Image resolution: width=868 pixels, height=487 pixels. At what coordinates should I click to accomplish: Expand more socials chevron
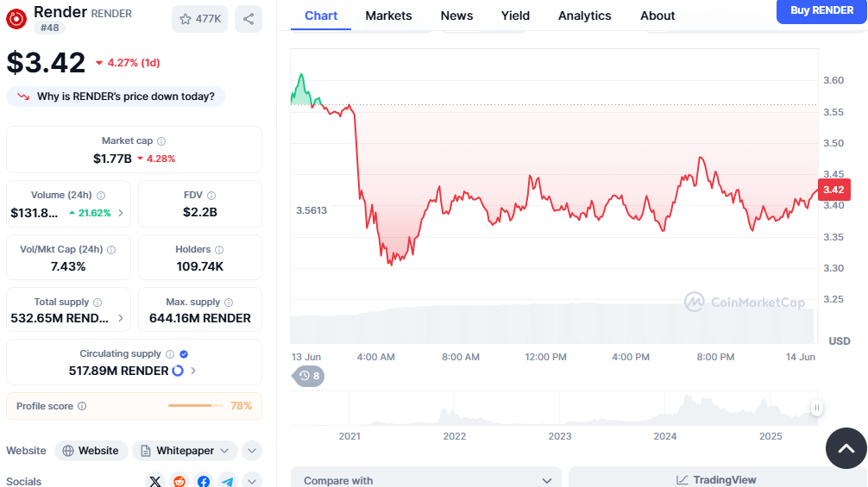(252, 481)
